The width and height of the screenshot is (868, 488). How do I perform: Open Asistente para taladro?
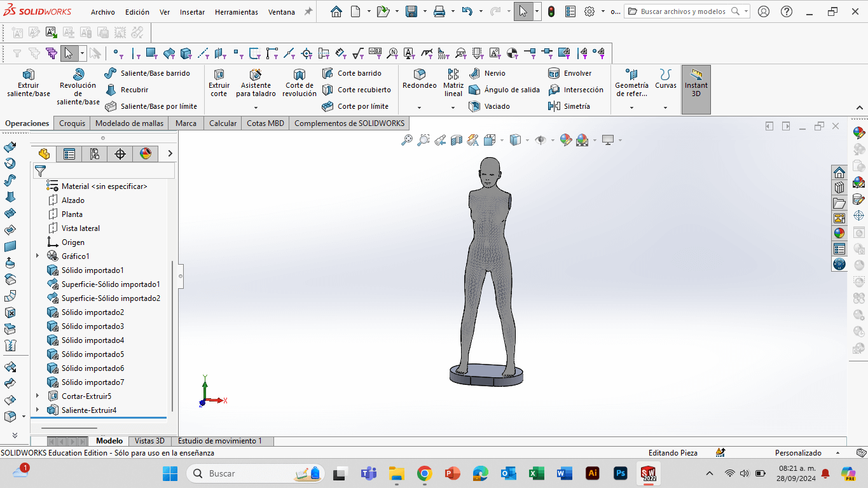pos(256,83)
